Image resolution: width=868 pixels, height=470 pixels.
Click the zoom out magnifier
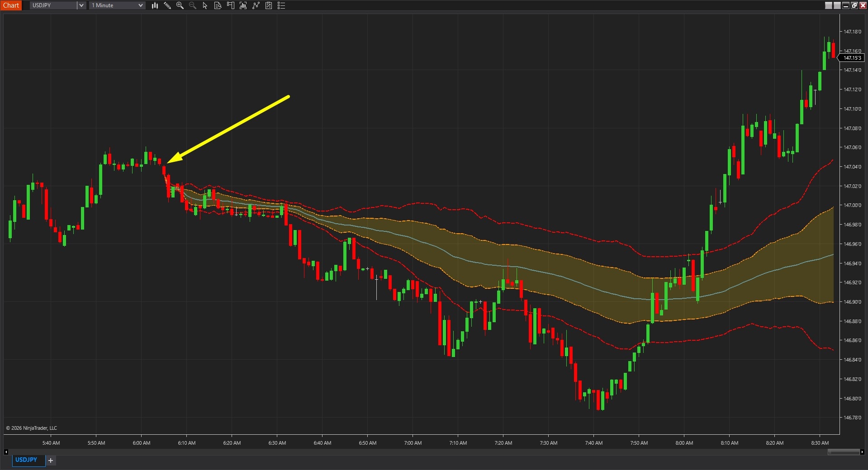pos(193,5)
